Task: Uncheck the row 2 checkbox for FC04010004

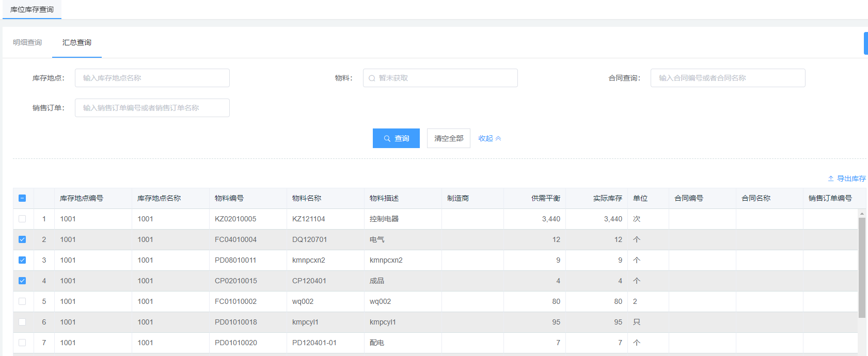Action: point(22,239)
